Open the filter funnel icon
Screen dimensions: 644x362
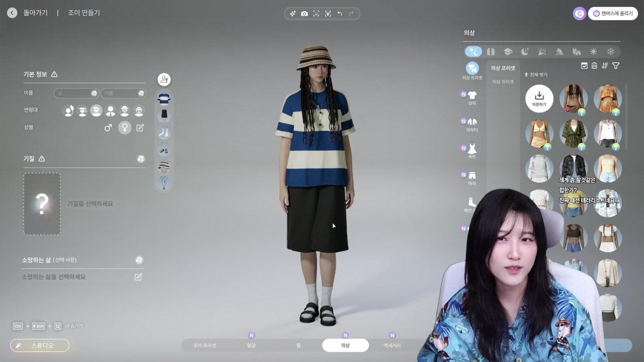(x=616, y=65)
